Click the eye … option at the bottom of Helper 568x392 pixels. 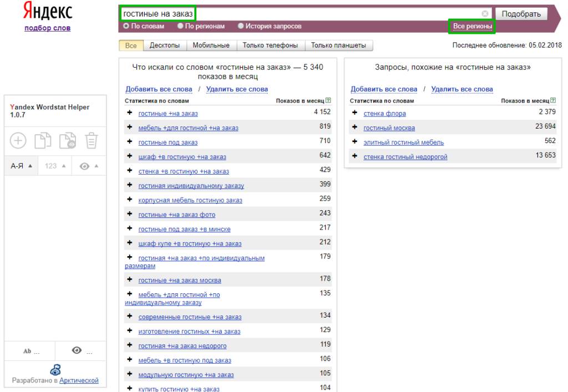81,351
